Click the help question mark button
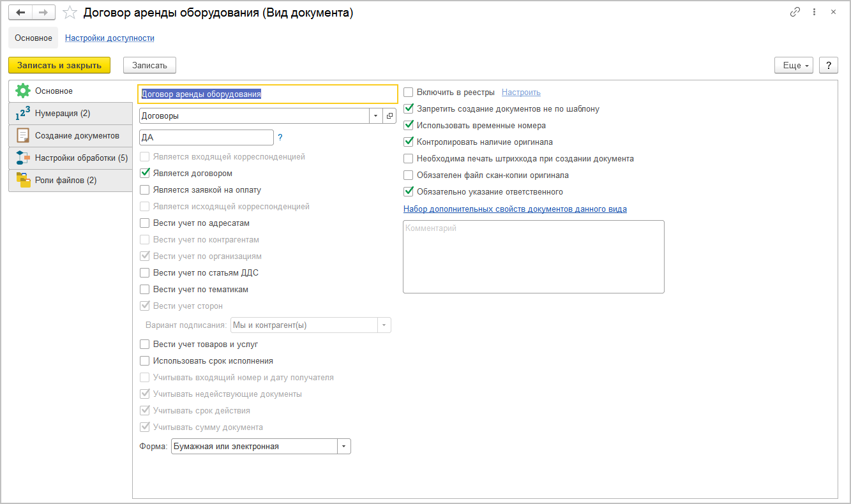 [828, 65]
